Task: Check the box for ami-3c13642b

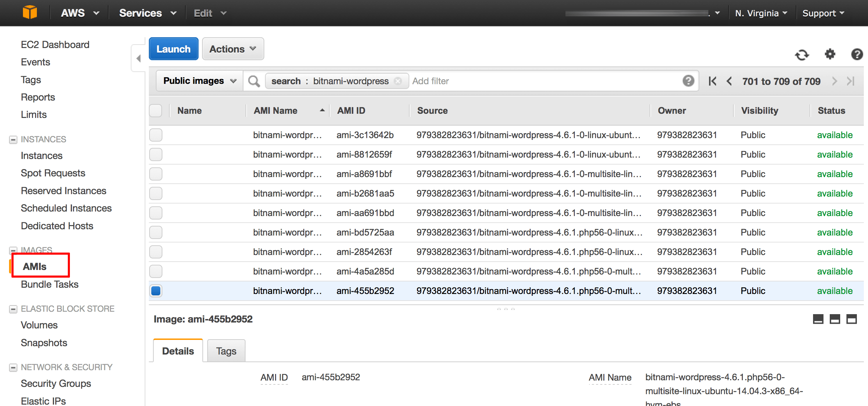Action: (156, 135)
